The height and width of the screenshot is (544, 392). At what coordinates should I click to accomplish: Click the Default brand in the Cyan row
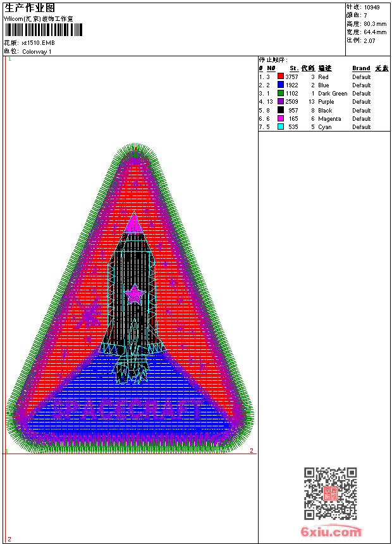362,127
